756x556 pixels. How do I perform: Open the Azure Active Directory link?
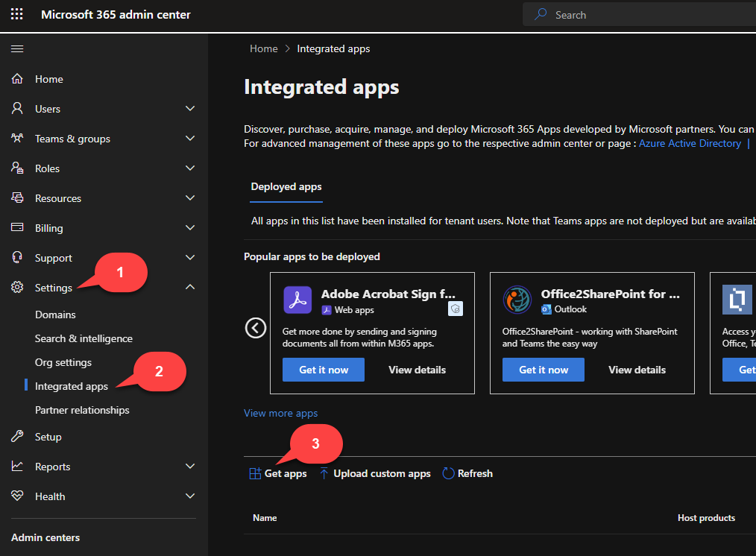point(691,143)
